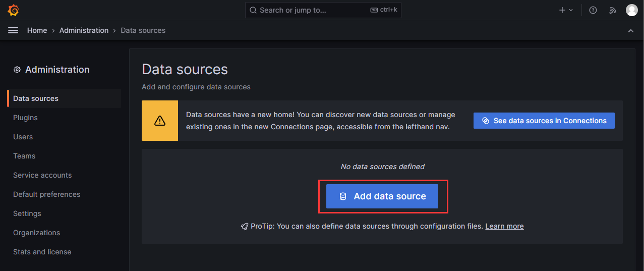Open the news feed icon

click(x=613, y=10)
